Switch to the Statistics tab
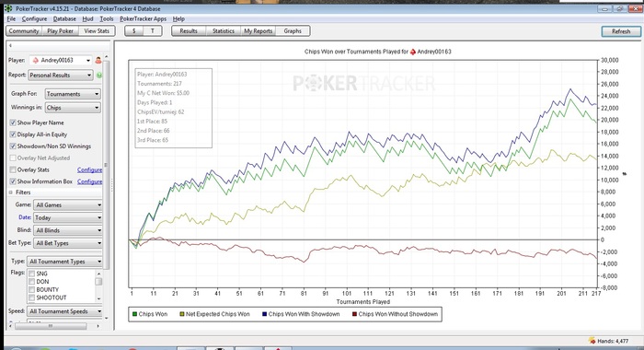 [223, 30]
